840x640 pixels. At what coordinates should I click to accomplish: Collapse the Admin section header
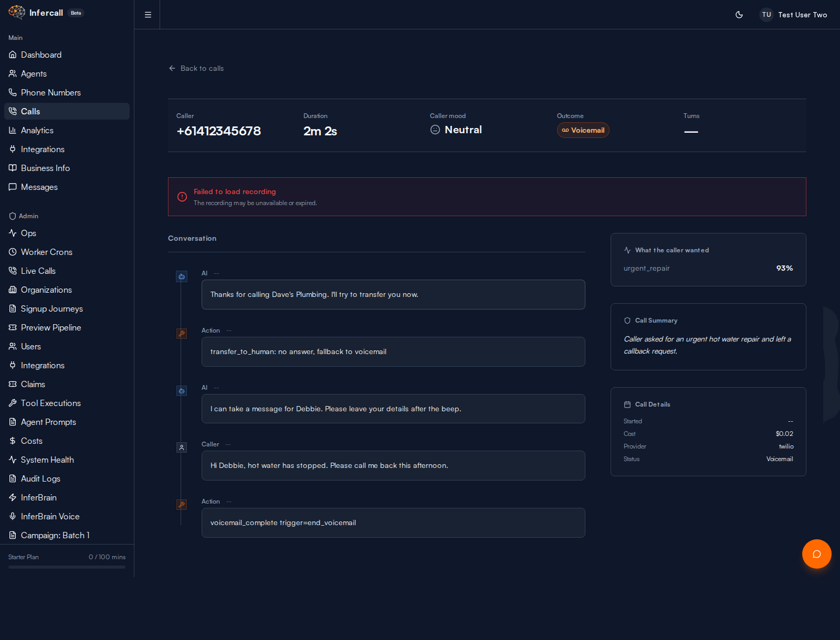(x=28, y=216)
